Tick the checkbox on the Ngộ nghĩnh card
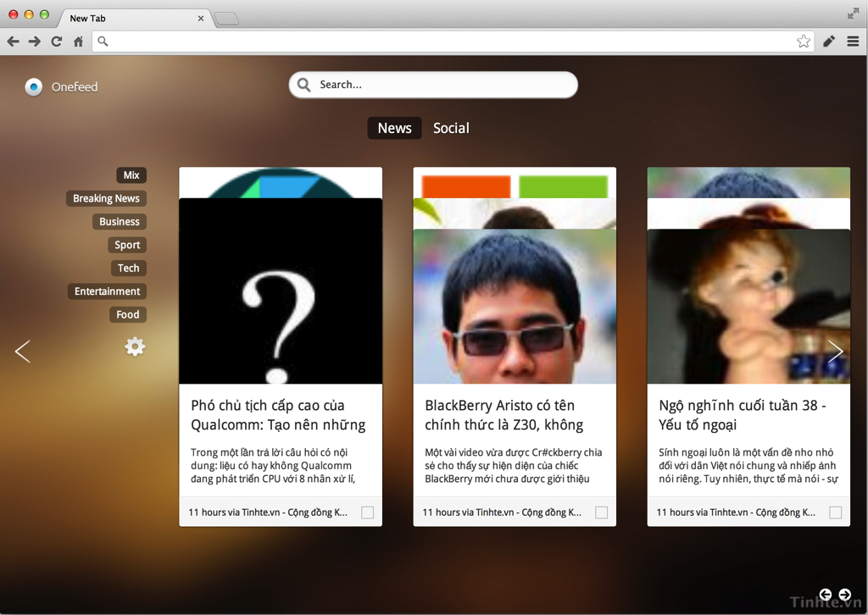 click(835, 512)
